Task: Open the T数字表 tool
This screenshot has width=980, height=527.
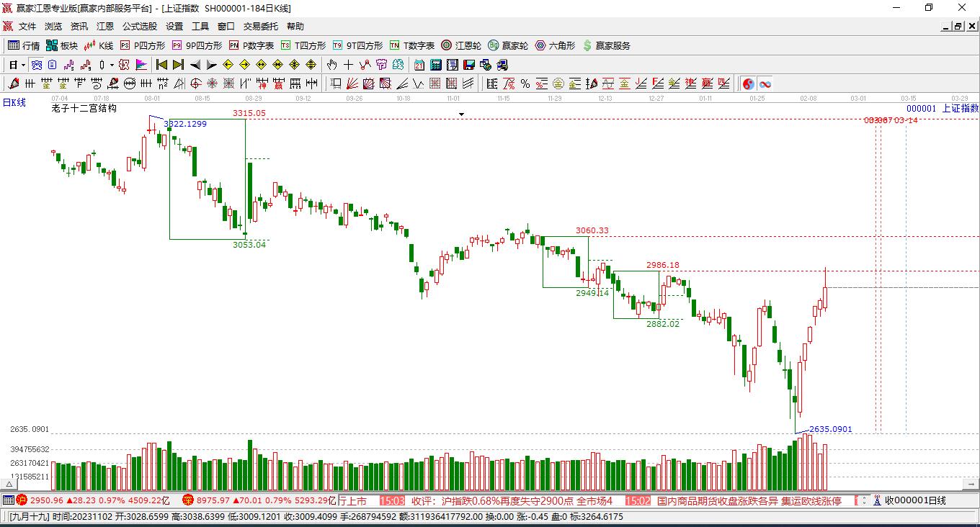Action: 412,45
